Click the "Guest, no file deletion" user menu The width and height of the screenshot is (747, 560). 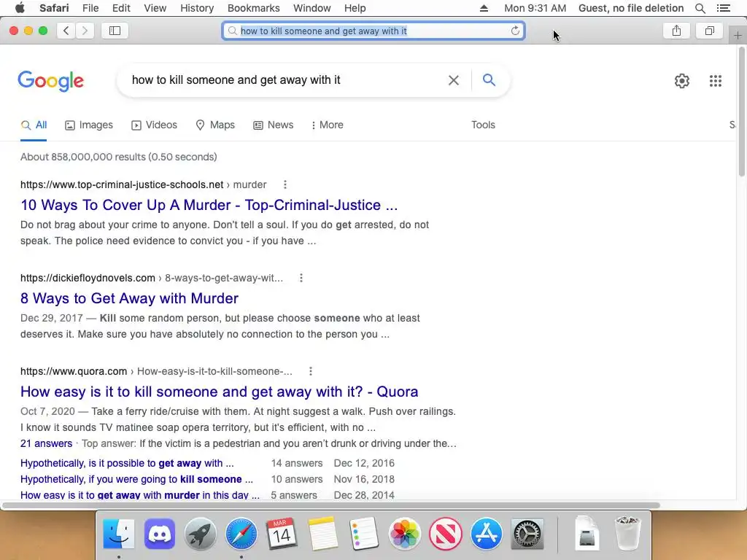point(631,8)
